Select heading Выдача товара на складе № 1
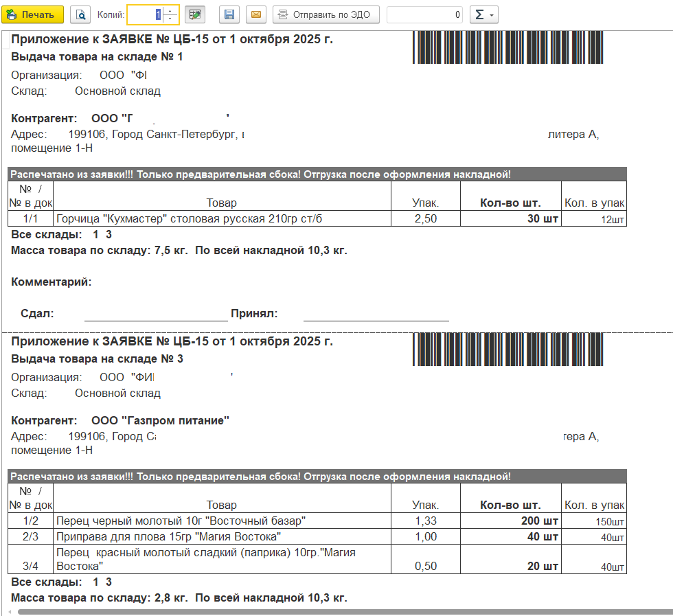 pos(97,57)
